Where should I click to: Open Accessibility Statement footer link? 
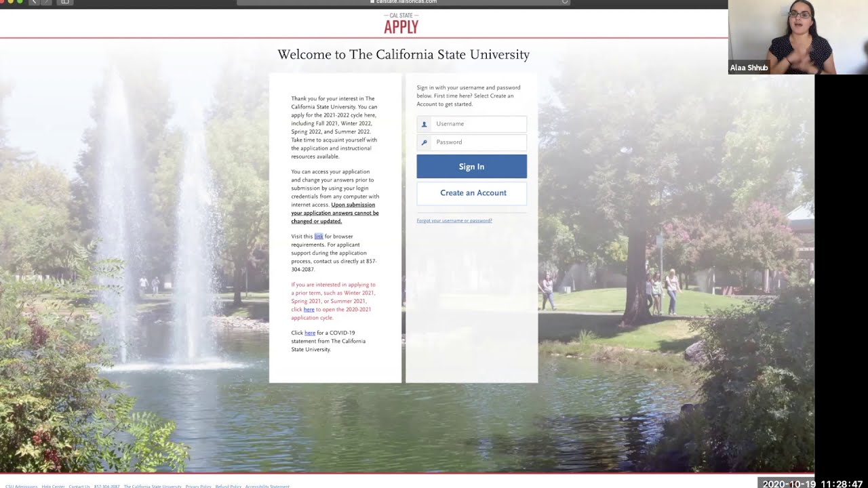pos(267,486)
